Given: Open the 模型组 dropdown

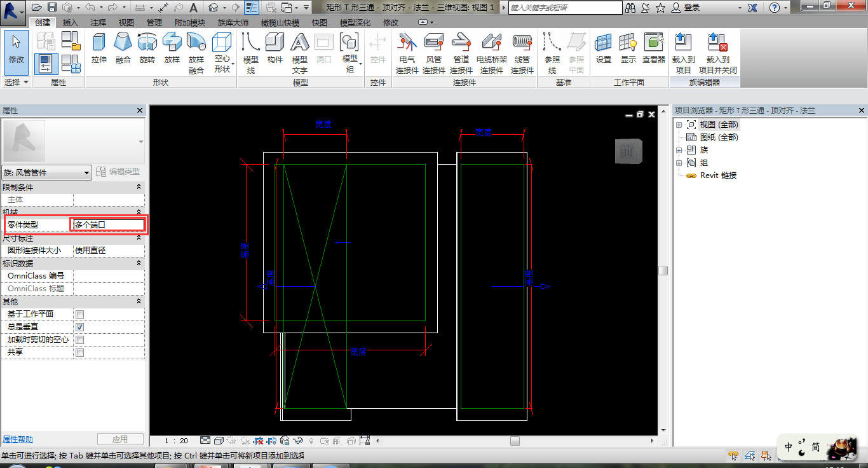Looking at the screenshot, I should 350,53.
